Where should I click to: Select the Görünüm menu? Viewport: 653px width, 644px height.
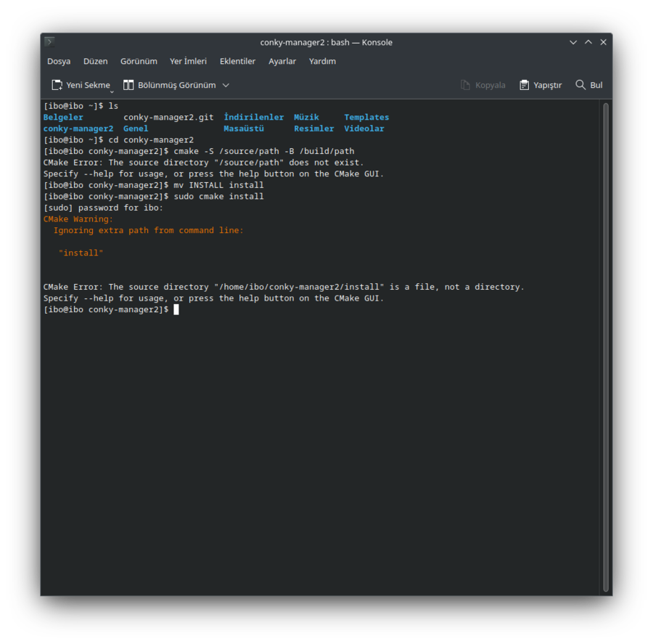[139, 62]
